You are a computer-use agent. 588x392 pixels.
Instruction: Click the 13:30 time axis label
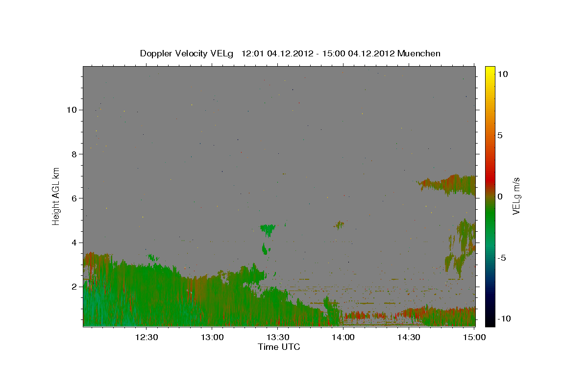(x=278, y=337)
